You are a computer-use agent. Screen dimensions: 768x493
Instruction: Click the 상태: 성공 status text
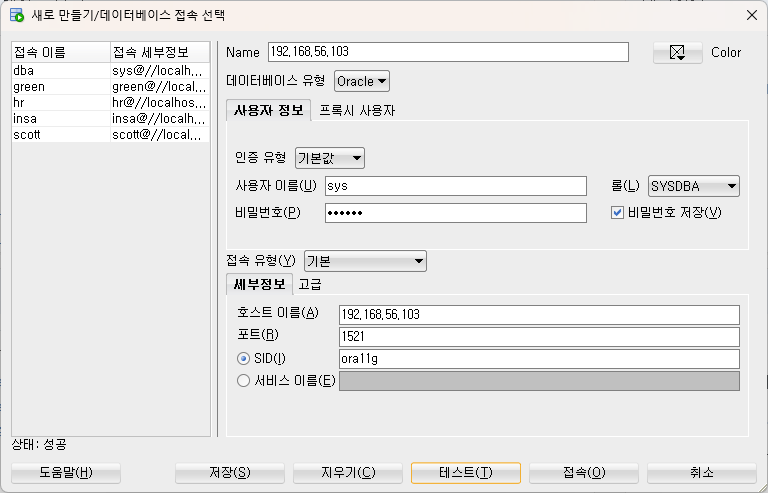coord(39,445)
